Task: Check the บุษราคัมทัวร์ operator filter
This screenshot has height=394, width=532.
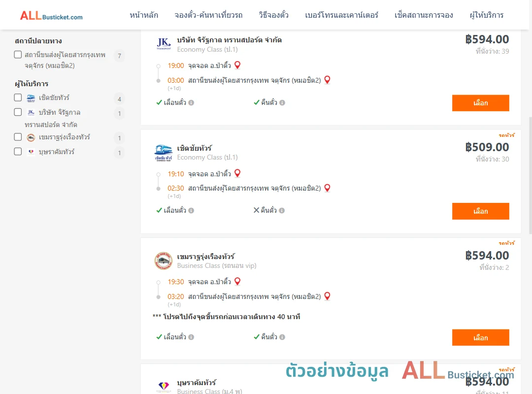Action: coord(18,152)
